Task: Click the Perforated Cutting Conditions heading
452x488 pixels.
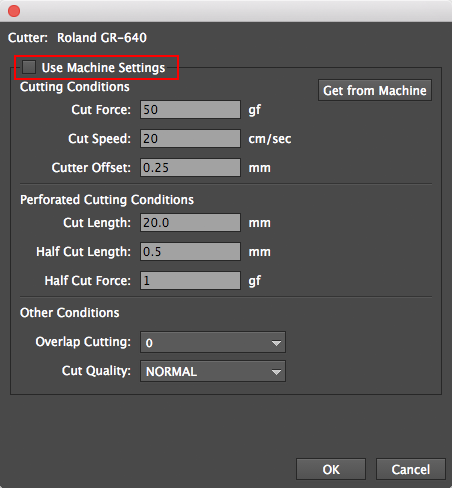Action: tap(107, 200)
